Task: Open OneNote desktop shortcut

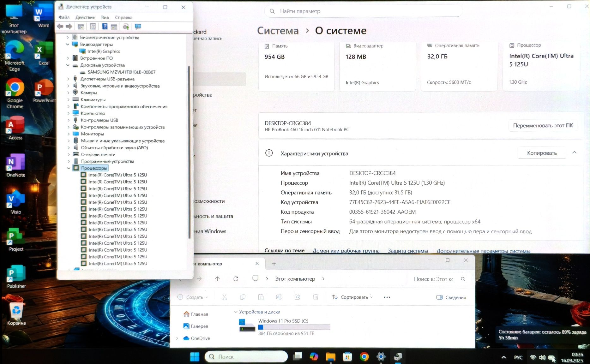Action: (x=16, y=165)
